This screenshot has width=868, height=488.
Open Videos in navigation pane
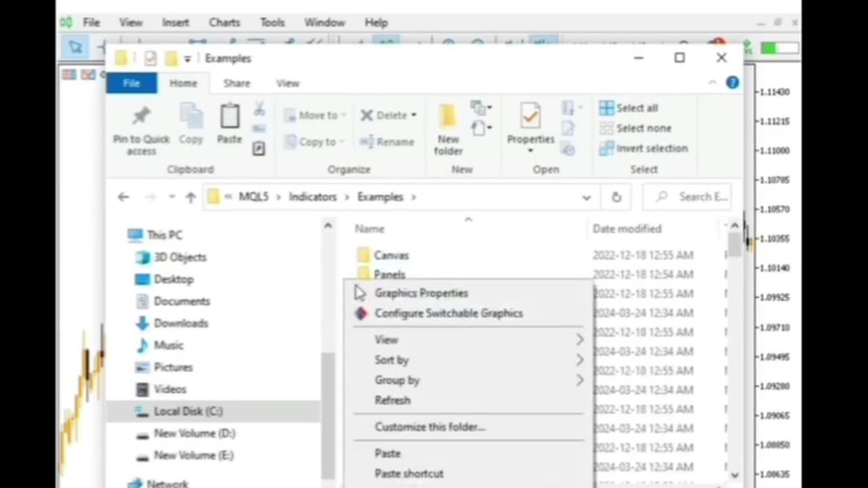click(161, 389)
